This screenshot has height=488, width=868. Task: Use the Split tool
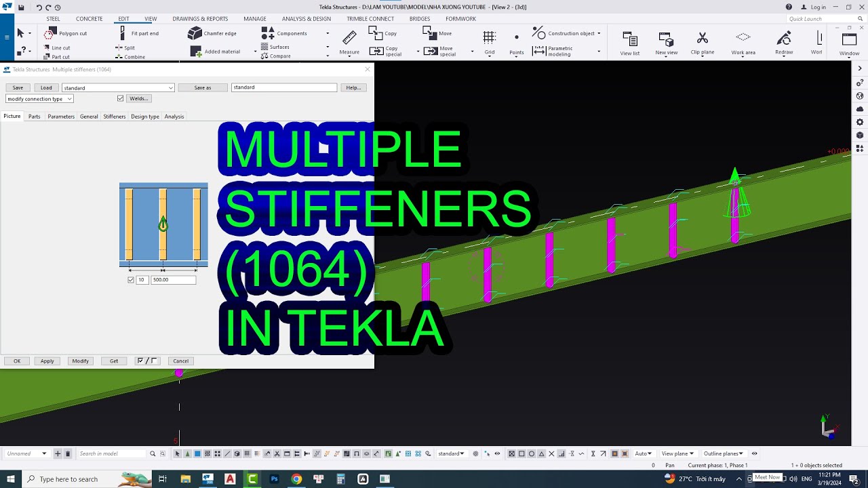[x=125, y=48]
